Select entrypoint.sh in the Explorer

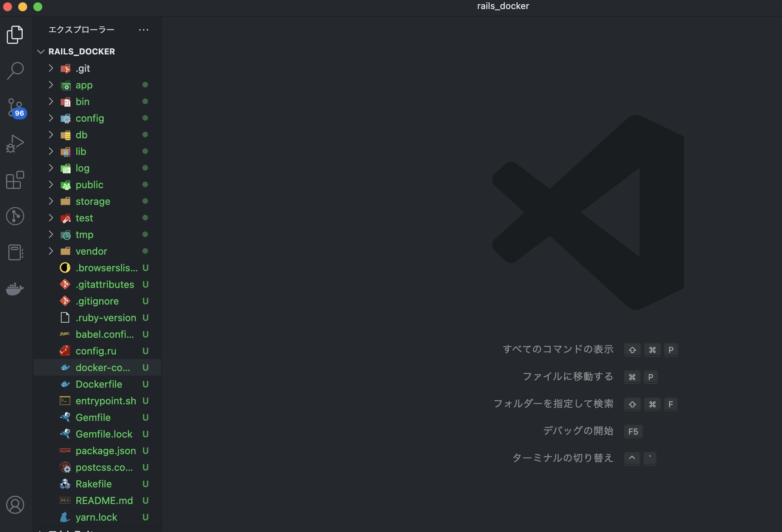(106, 401)
